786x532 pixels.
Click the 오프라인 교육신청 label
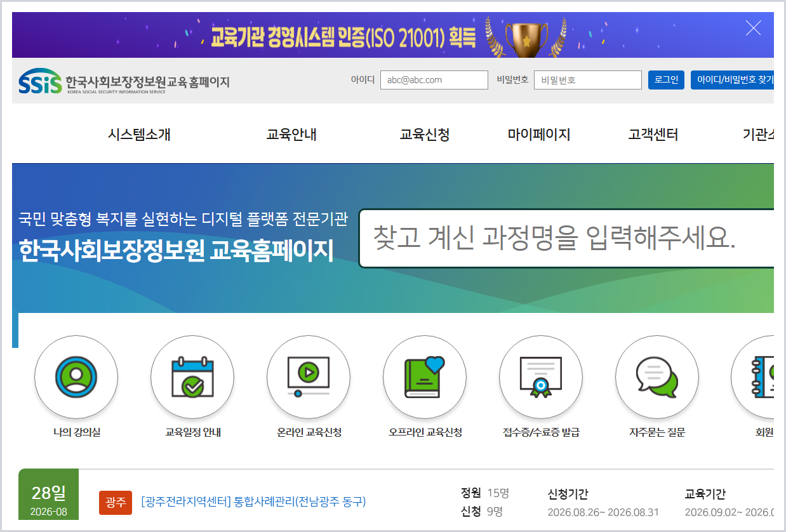point(425,433)
